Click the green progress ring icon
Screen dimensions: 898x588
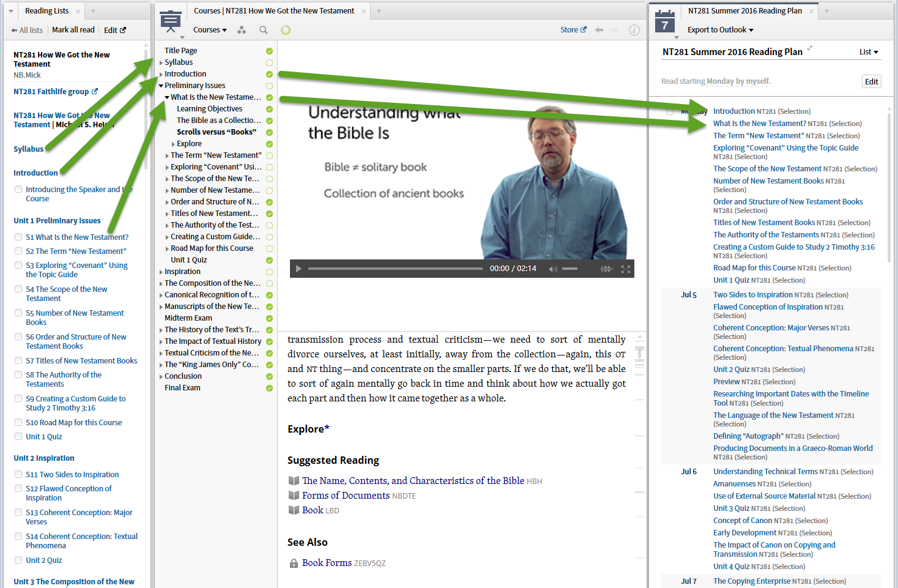click(x=285, y=30)
